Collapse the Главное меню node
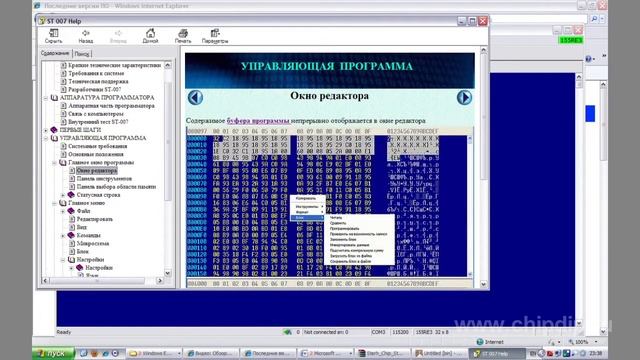The image size is (640, 360). pyautogui.click(x=55, y=203)
